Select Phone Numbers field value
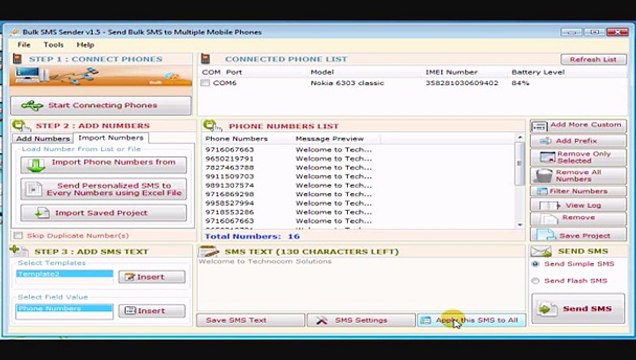Screen dimensions: 636x360 (64, 308)
